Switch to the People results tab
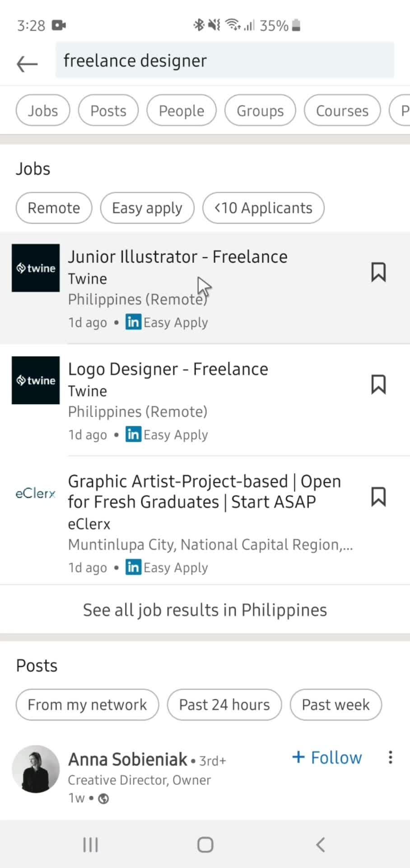This screenshot has width=410, height=868. (182, 110)
